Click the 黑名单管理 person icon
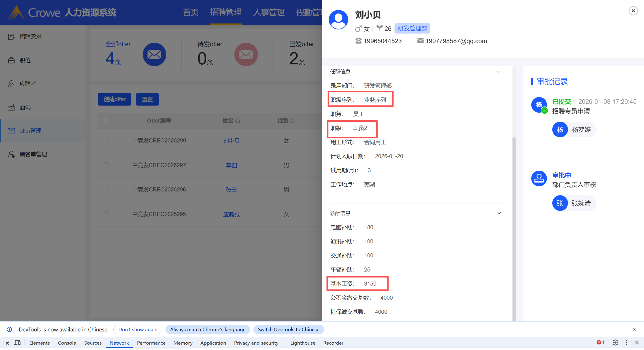 pyautogui.click(x=11, y=154)
